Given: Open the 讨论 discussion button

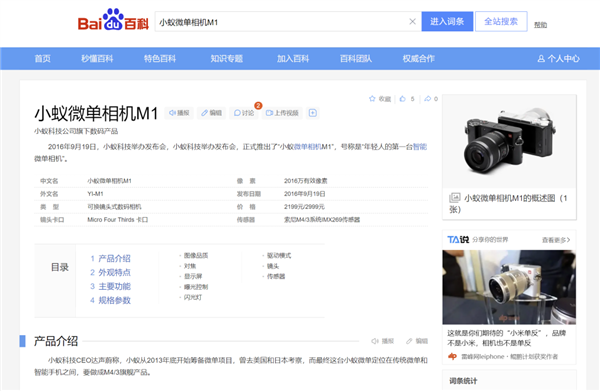Looking at the screenshot, I should pyautogui.click(x=244, y=113).
